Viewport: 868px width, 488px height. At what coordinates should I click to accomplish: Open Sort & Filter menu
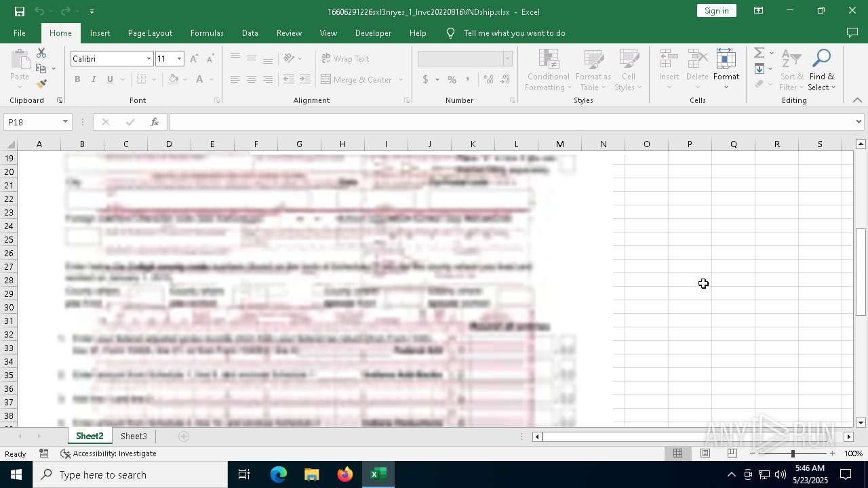791,70
